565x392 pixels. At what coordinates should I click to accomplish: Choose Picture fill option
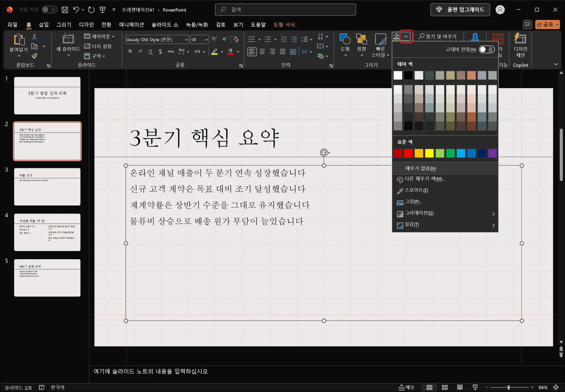pos(445,202)
